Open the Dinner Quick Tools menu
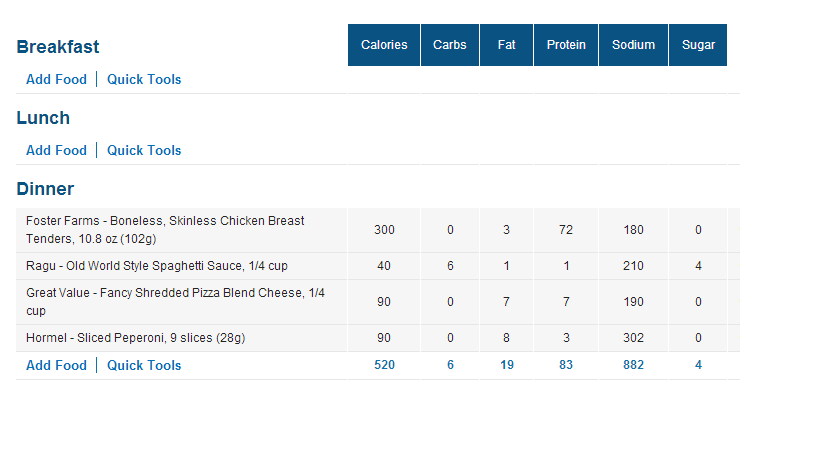This screenshot has height=460, width=819. pos(144,365)
